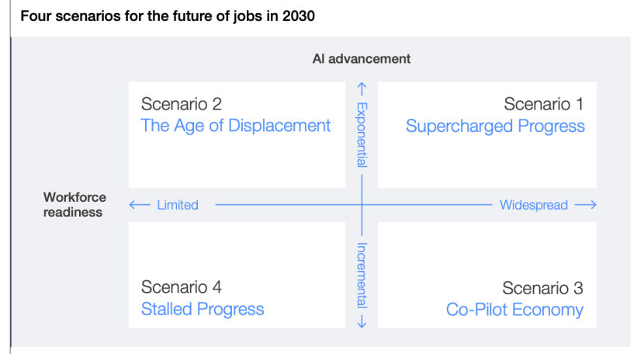Image resolution: width=644 pixels, height=354 pixels.
Task: Click the center intersection of the axes
Action: click(x=362, y=206)
